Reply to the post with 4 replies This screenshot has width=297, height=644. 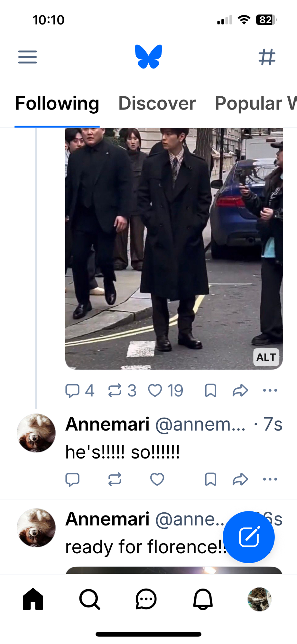(72, 391)
